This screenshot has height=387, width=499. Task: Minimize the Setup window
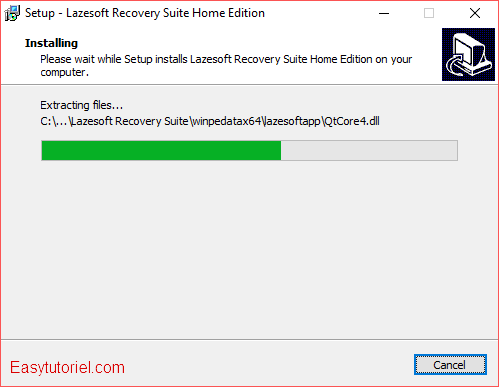tap(384, 13)
